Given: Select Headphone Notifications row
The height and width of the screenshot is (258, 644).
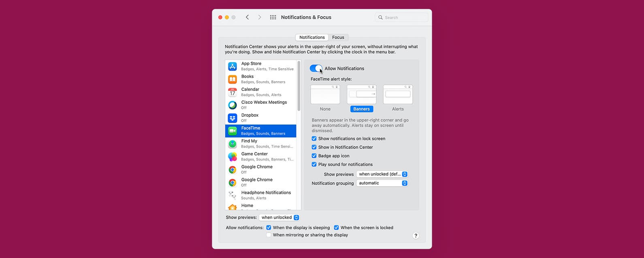Looking at the screenshot, I should [261, 196].
